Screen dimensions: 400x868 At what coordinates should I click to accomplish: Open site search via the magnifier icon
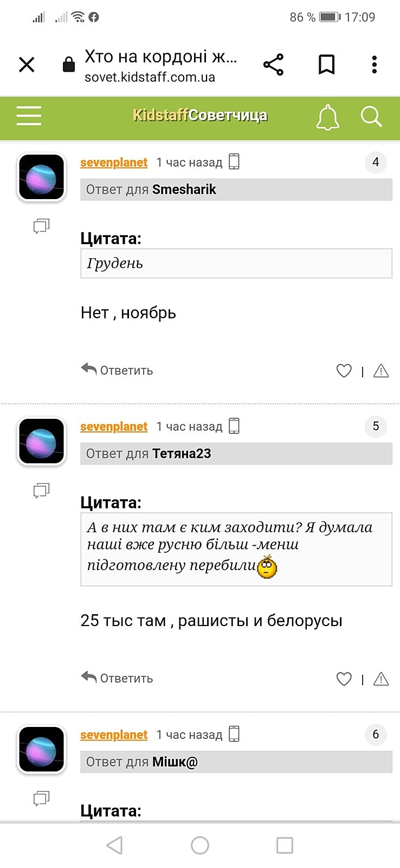pos(371,116)
